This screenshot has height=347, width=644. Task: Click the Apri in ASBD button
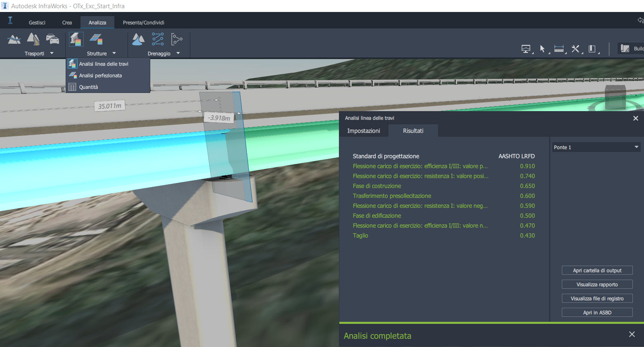597,312
